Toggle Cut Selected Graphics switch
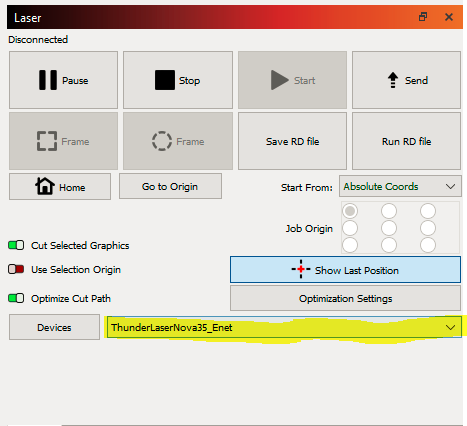Screen dimensions: 467x426 (16, 245)
